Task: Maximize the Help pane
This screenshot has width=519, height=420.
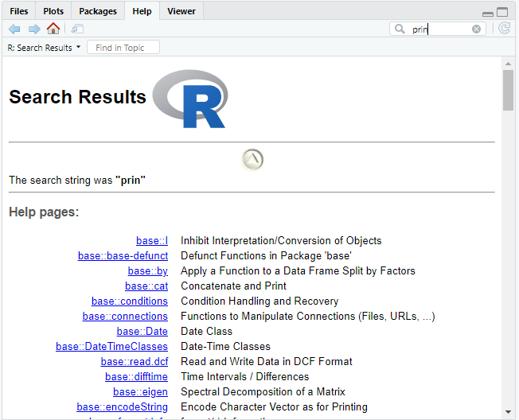Action: (502, 12)
